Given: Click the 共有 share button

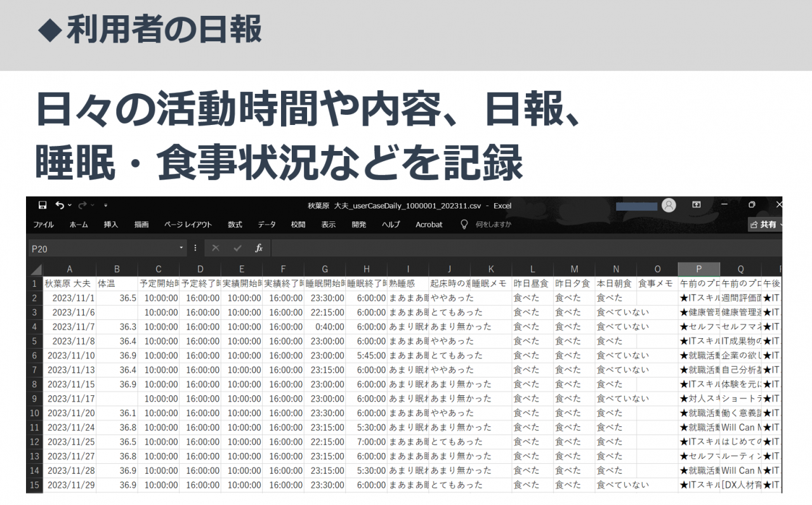Looking at the screenshot, I should [765, 225].
